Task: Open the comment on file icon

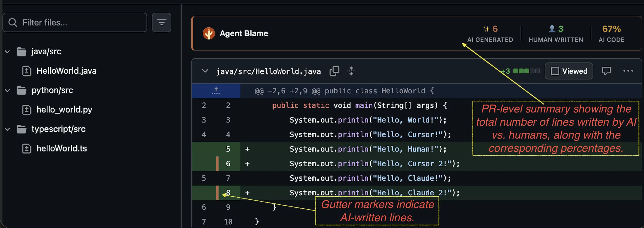Action: click(606, 71)
